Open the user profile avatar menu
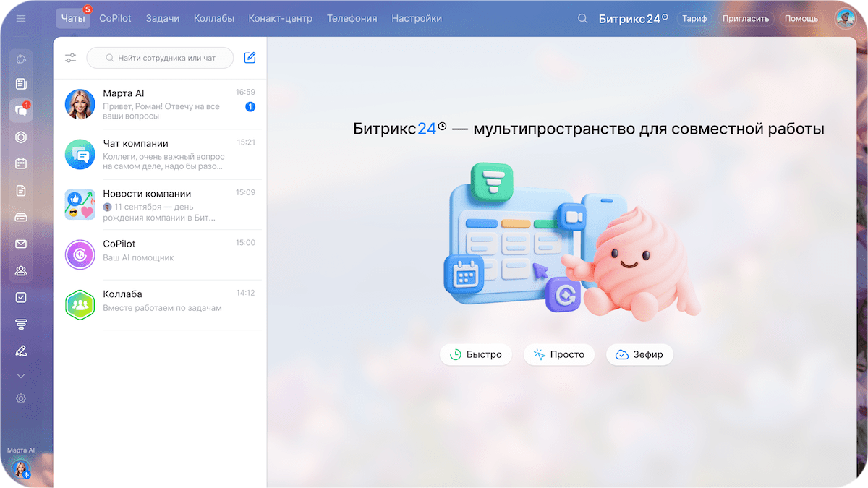The image size is (868, 488). point(845,19)
